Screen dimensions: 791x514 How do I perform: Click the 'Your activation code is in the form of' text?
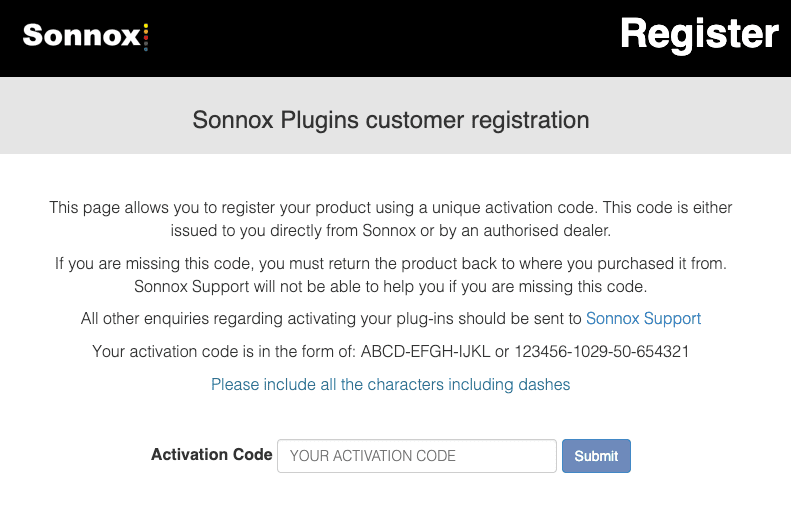pos(224,352)
